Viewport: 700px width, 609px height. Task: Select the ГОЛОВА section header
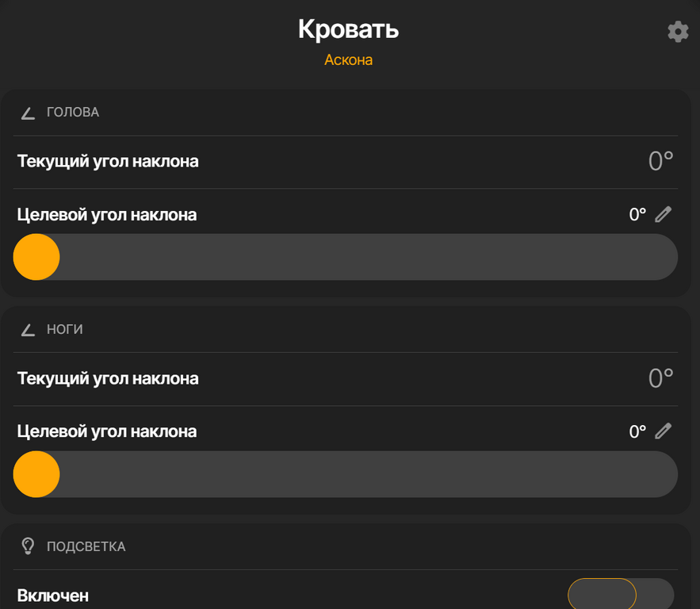(73, 113)
